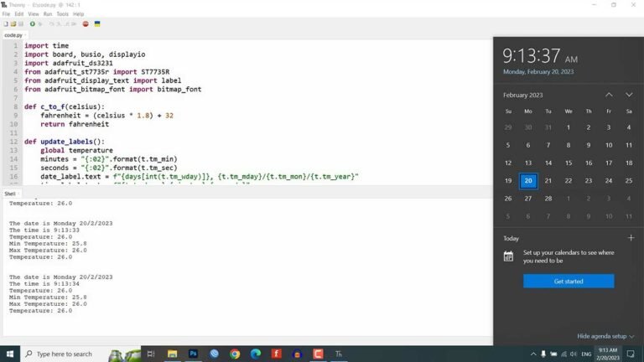Screen dimensions: 644x362
Task: Click the add event plus icon
Action: [x=631, y=238]
